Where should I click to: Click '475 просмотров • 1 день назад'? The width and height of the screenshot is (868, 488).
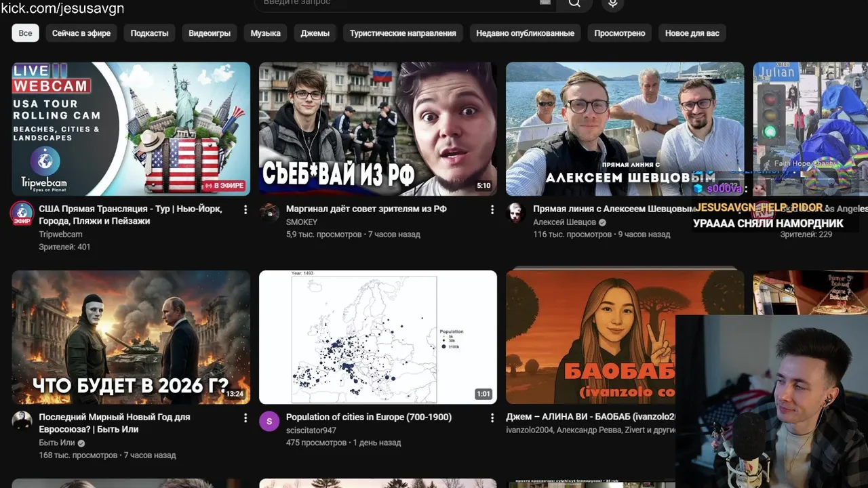click(343, 443)
